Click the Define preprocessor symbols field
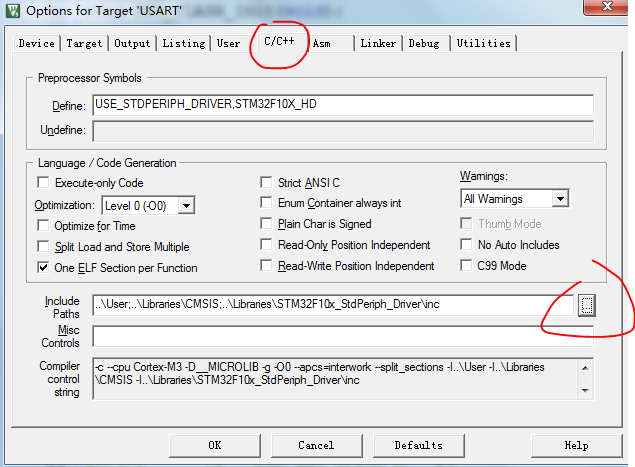The height and width of the screenshot is (467, 635). click(x=343, y=105)
